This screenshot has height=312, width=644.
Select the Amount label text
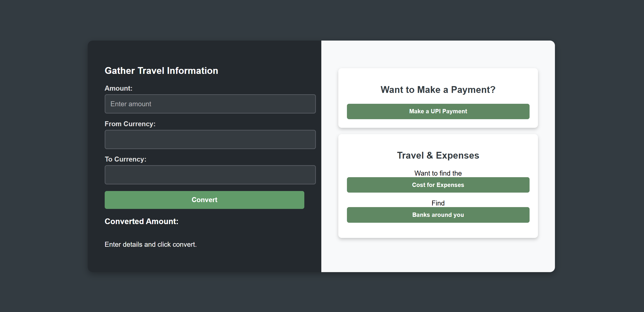tap(118, 88)
